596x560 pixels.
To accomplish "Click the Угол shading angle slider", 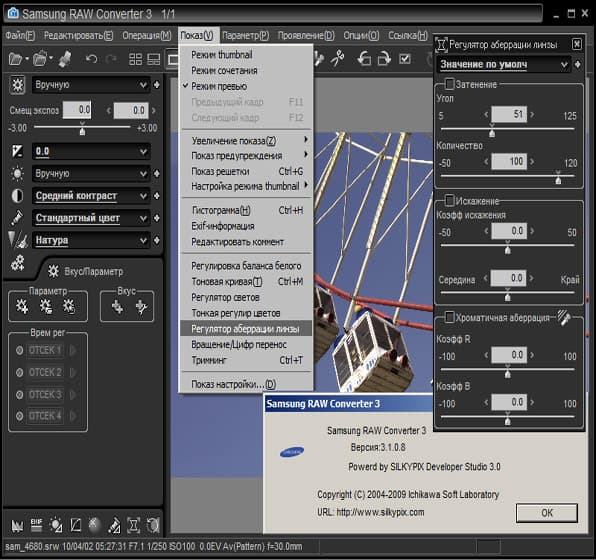I will pyautogui.click(x=507, y=130).
